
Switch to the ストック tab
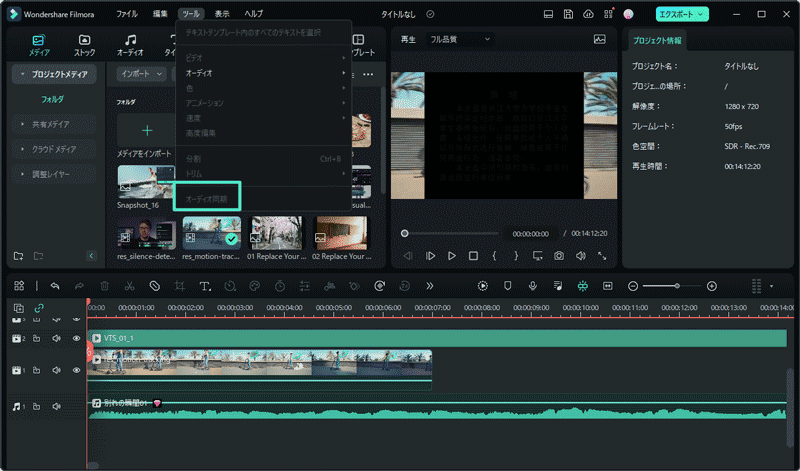pos(84,45)
